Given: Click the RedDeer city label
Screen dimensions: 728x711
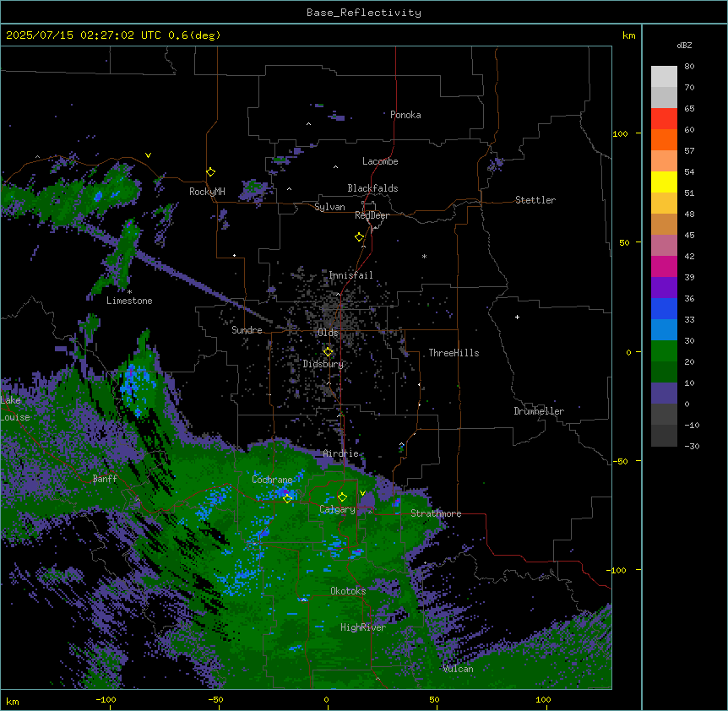Looking at the screenshot, I should click(x=372, y=215).
